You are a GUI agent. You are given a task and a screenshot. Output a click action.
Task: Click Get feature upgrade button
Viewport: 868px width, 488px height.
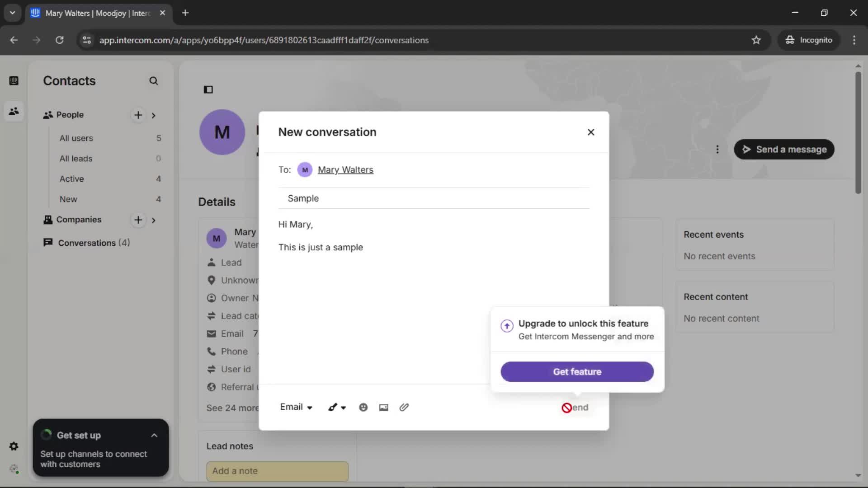pos(577,372)
